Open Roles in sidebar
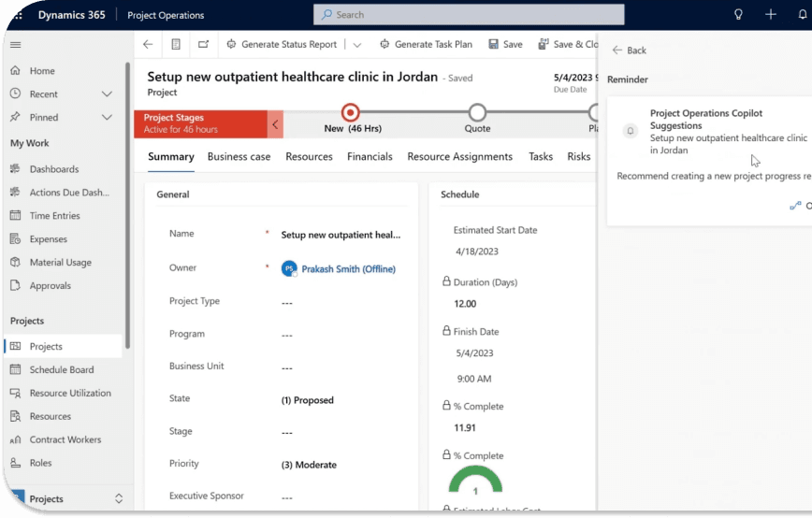Viewport: 812px width, 518px height. (x=40, y=463)
